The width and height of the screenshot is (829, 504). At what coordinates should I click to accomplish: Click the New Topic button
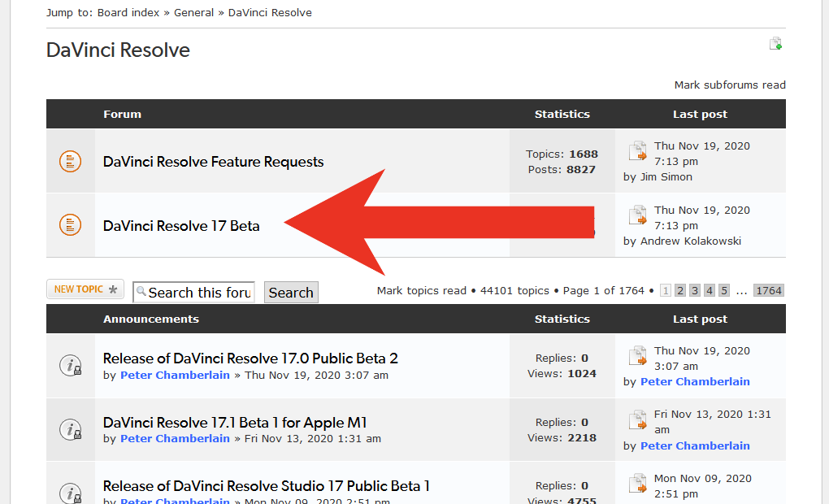pyautogui.click(x=85, y=289)
